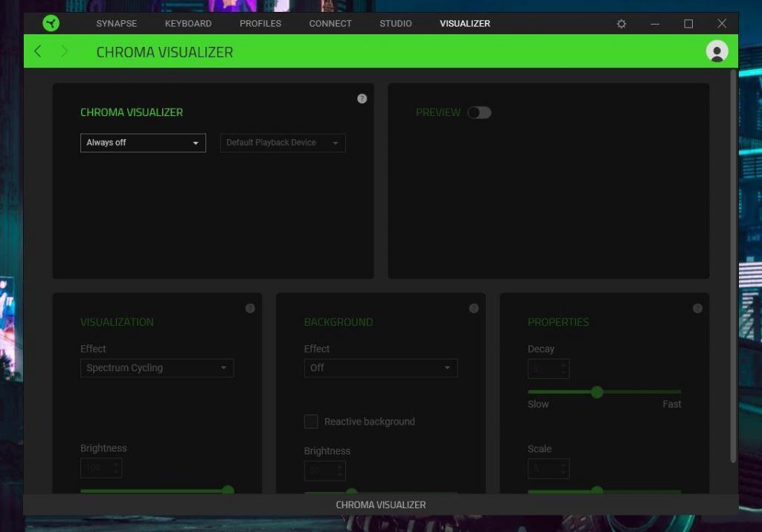Enable the Reactive background checkbox

(x=311, y=422)
